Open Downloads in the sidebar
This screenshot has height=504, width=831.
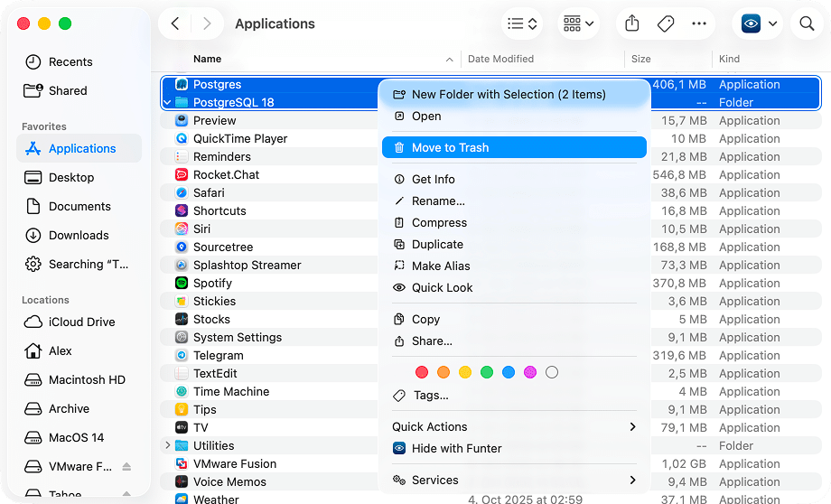[79, 235]
